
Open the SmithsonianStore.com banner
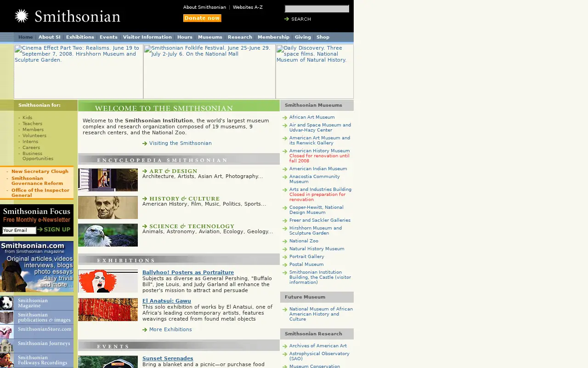pos(37,332)
